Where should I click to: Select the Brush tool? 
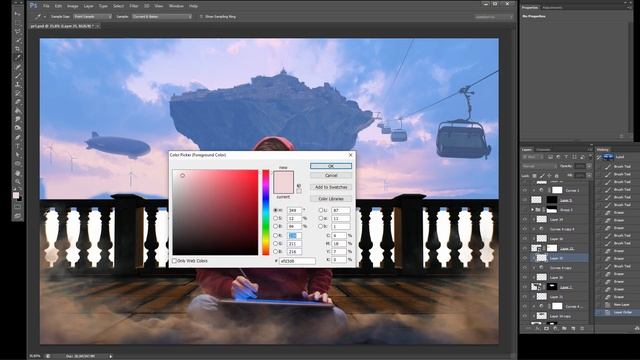18,76
